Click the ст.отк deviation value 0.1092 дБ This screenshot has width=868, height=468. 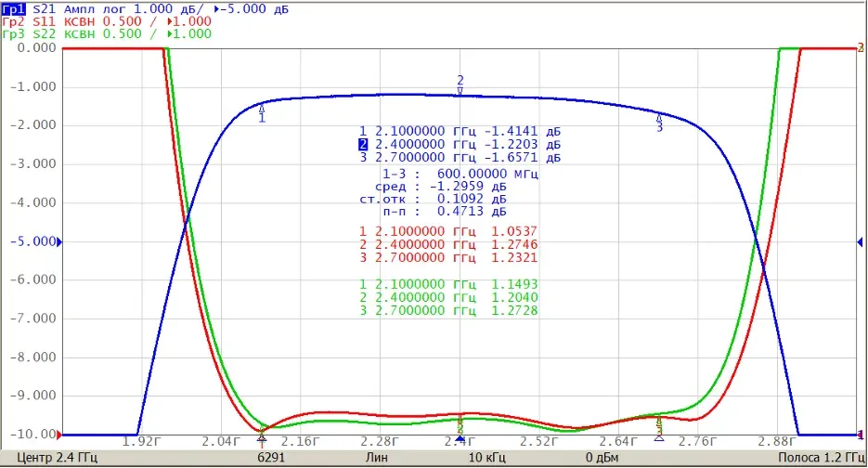click(472, 199)
